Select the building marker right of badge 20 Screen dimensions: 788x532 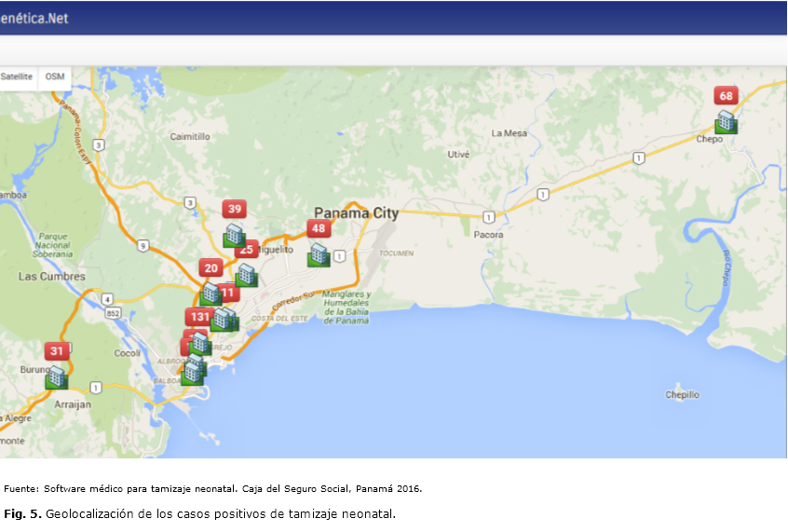pos(246,275)
